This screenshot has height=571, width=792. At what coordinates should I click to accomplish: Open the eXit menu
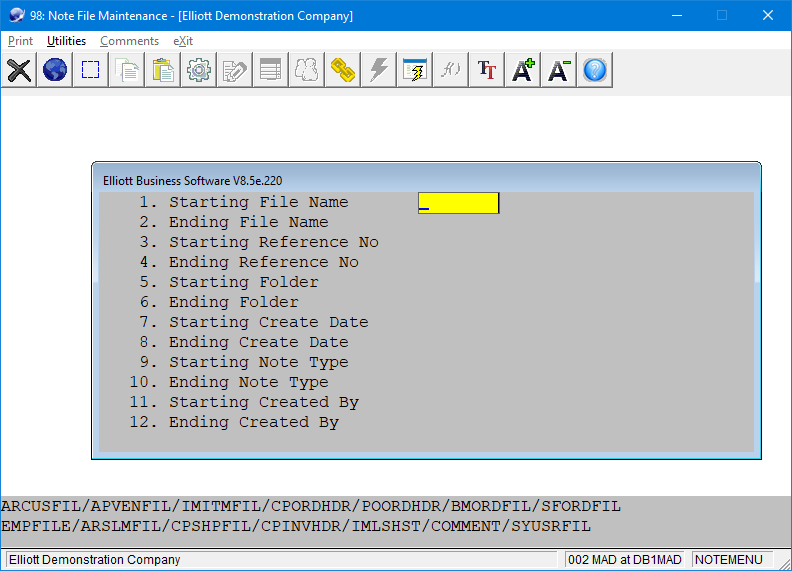tap(183, 41)
